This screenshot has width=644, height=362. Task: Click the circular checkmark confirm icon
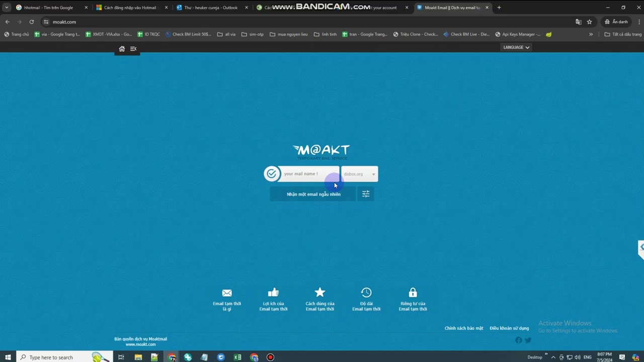(272, 174)
